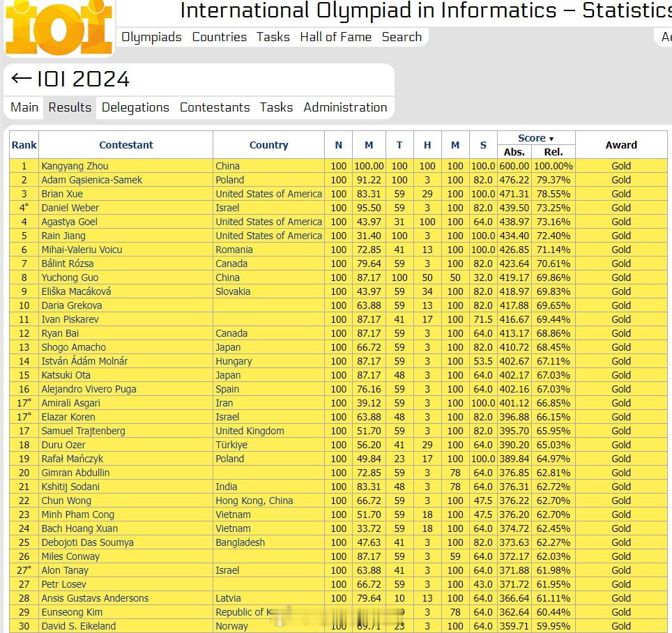Open István Ádám Molnár's profile
This screenshot has height=633, width=672.
coord(84,361)
